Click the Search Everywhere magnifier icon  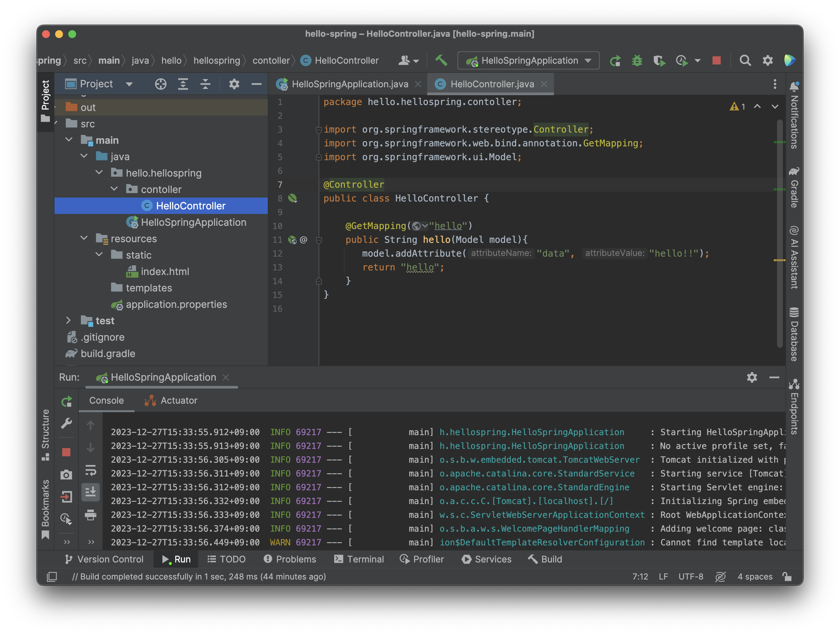(745, 60)
